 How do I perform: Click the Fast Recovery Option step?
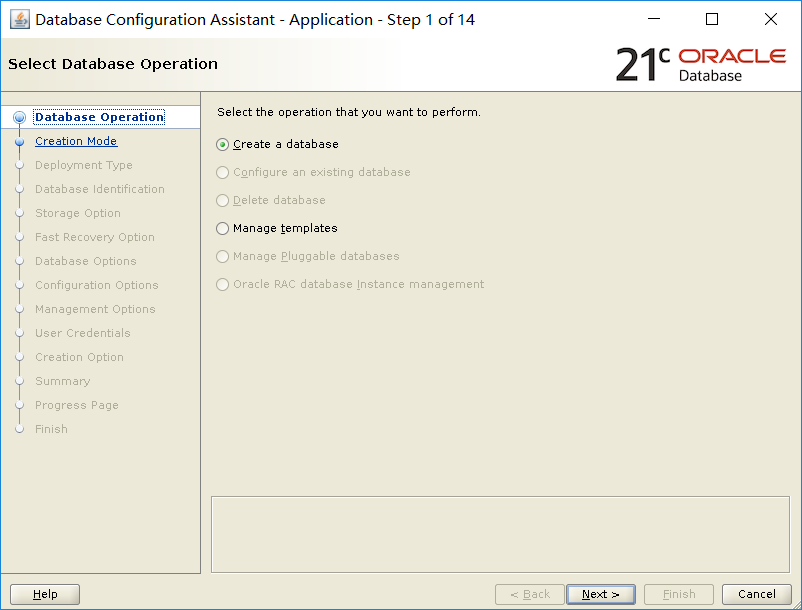point(95,237)
